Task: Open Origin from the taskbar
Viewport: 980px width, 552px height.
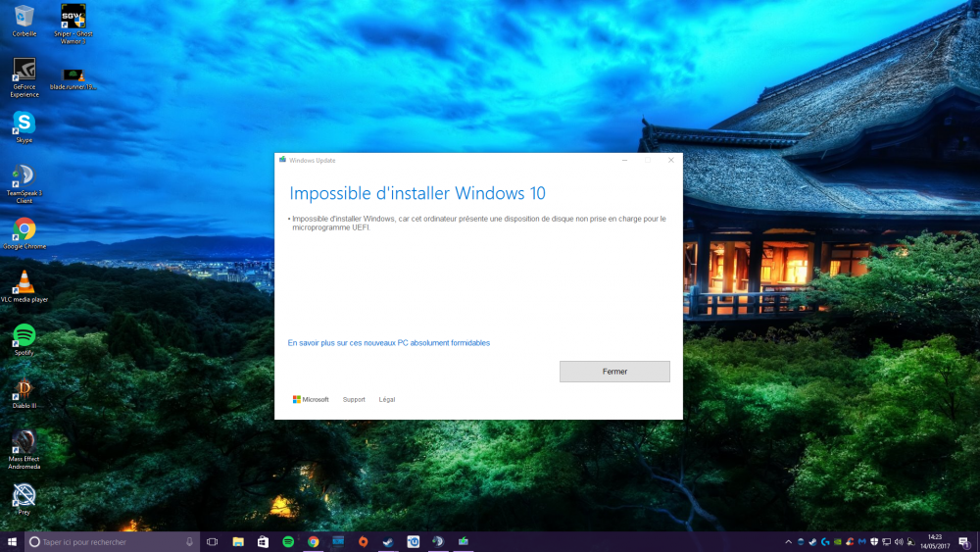Action: [x=364, y=542]
